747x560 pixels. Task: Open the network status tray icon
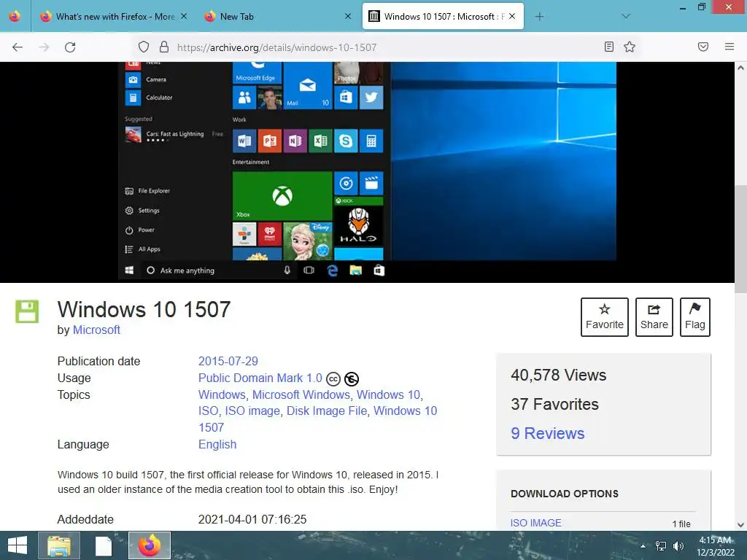(x=661, y=546)
